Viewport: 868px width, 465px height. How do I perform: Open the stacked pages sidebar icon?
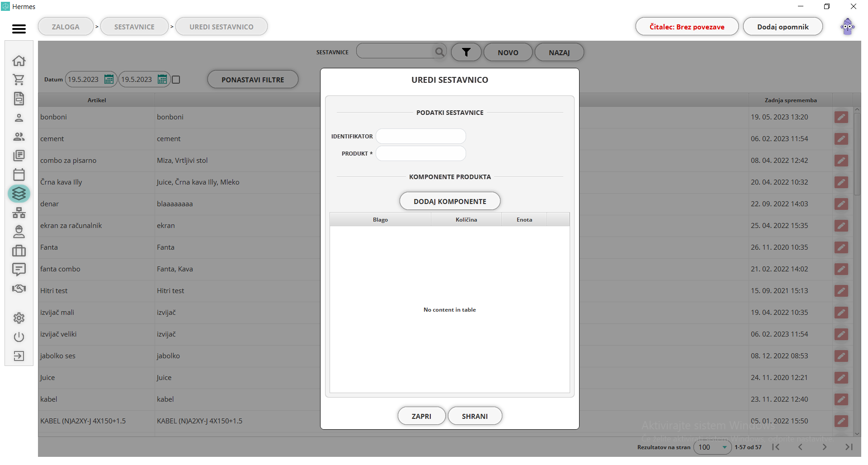click(x=19, y=156)
